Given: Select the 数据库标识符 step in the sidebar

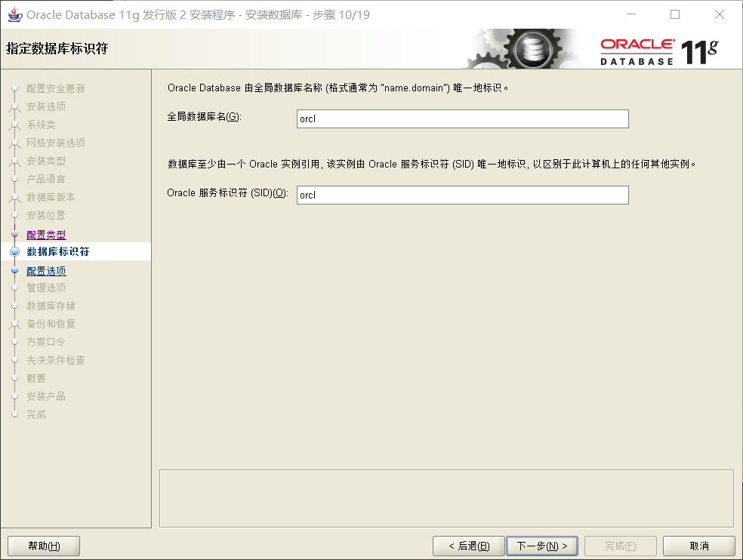Looking at the screenshot, I should (58, 251).
